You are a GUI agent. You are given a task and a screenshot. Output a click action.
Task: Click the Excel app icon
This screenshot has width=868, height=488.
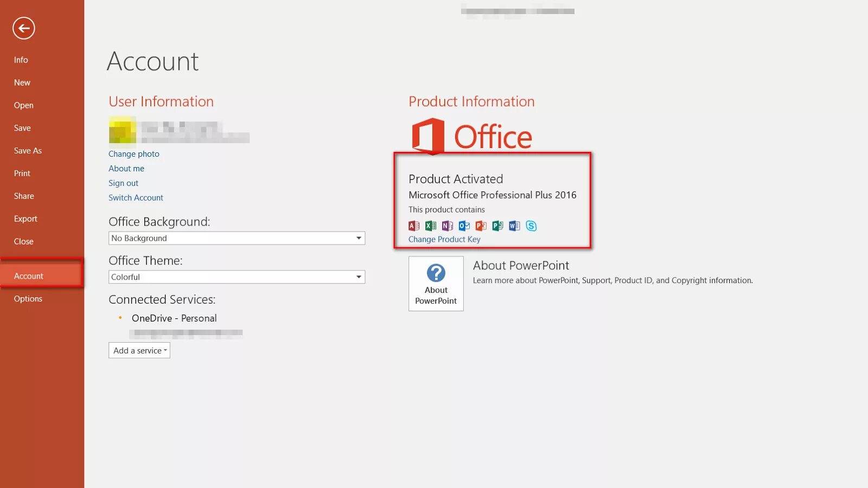pos(431,226)
